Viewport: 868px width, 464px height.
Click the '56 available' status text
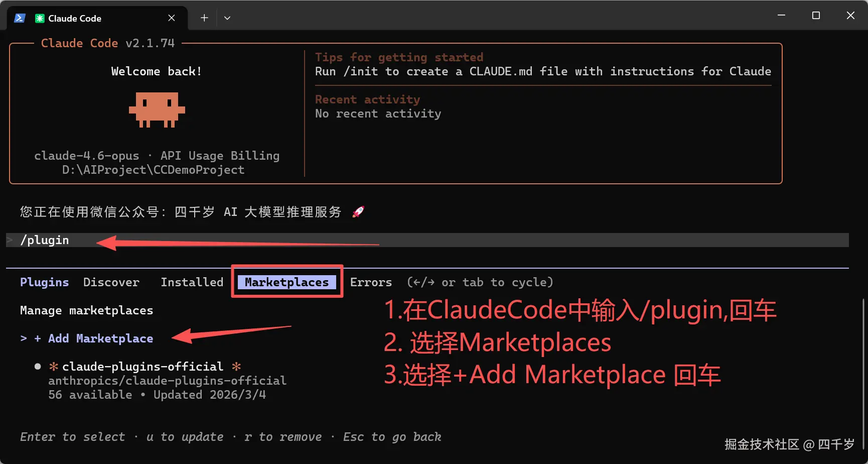90,395
